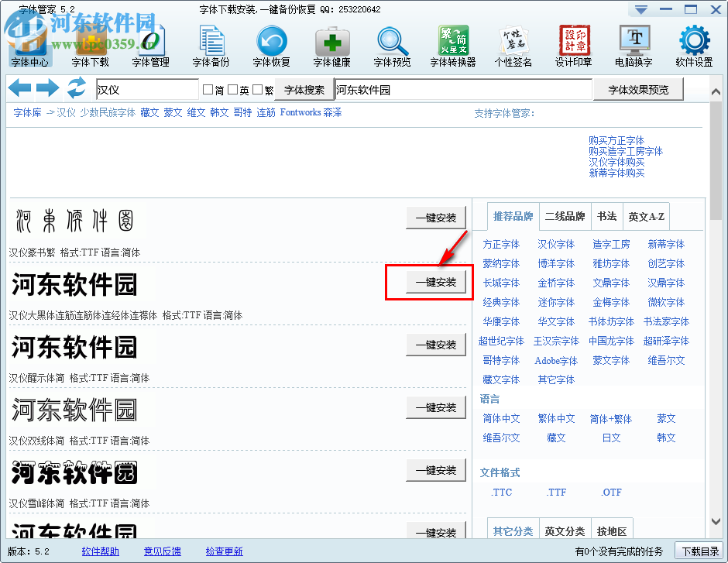Open the 英文A-Z tab
The image size is (728, 563).
[x=646, y=216]
